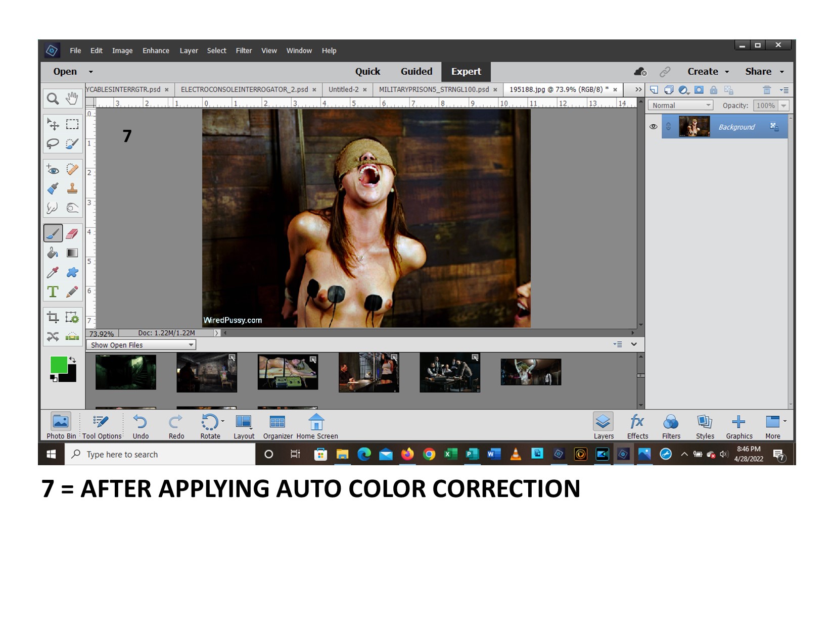Select the Zoom tool
This screenshot has width=834, height=644.
(53, 98)
